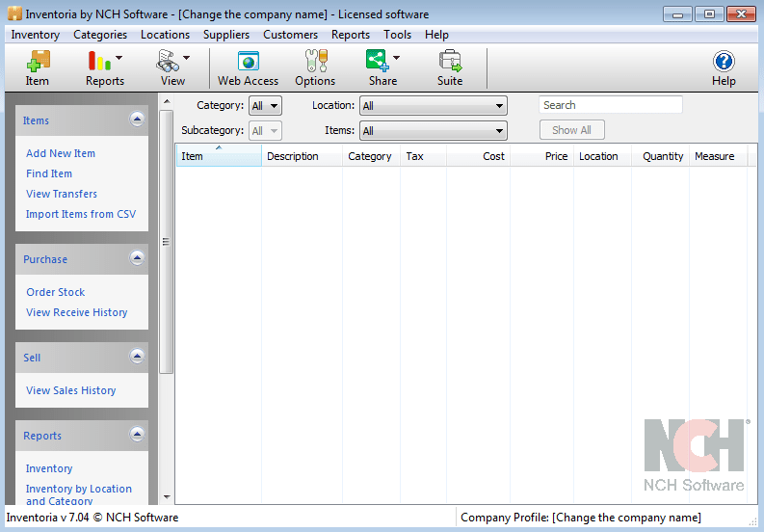
Task: Sort by the Category column header
Action: pos(371,156)
